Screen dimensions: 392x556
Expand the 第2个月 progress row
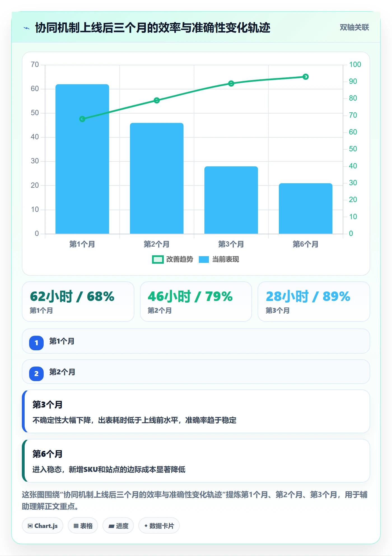click(196, 372)
